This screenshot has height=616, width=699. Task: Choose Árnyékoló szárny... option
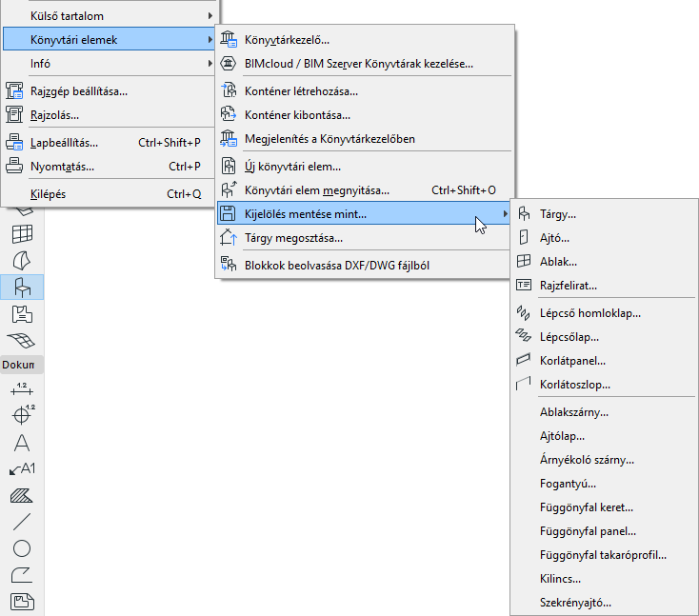[x=604, y=460]
